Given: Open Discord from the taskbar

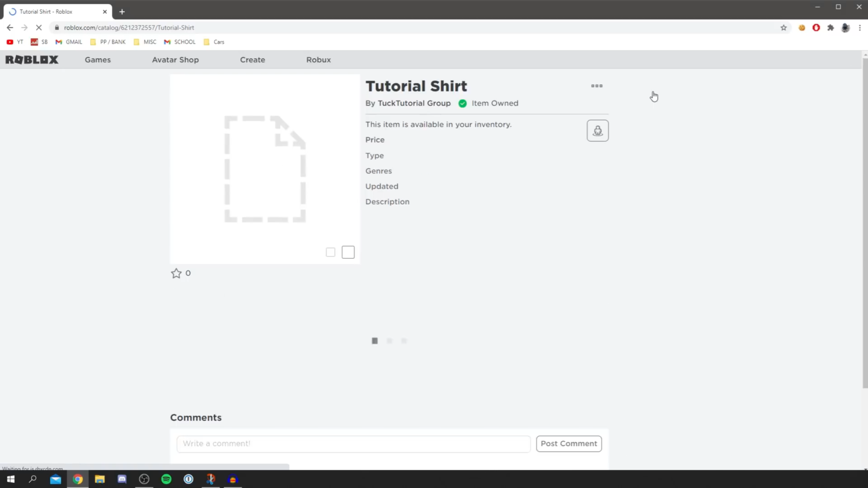Looking at the screenshot, I should [121, 479].
